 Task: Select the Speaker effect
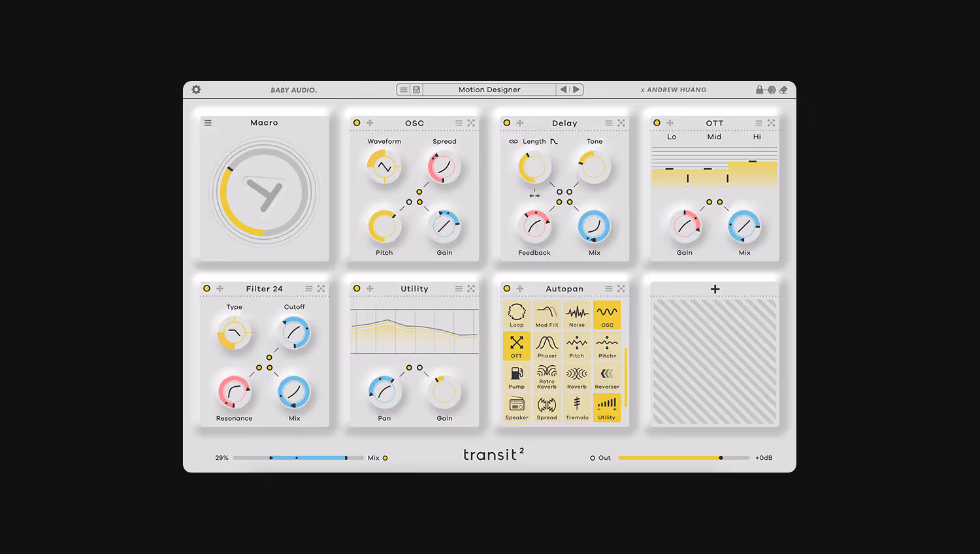click(517, 408)
